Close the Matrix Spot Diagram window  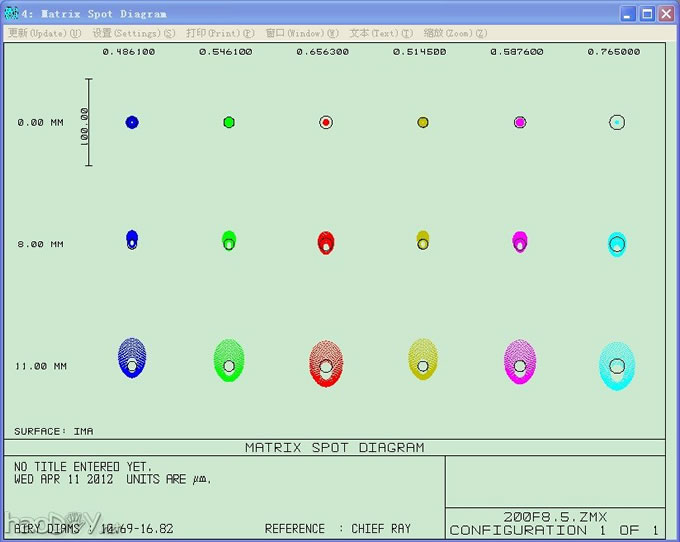[665, 14]
